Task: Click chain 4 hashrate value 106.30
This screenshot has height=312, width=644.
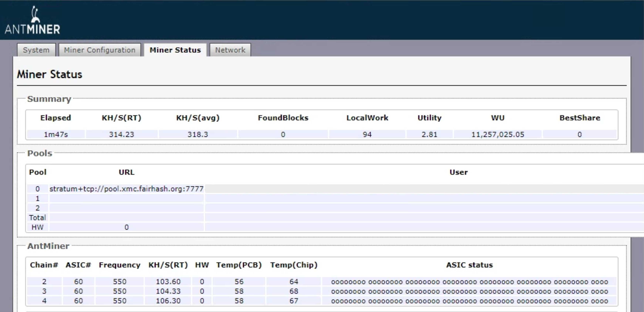Action: point(168,301)
